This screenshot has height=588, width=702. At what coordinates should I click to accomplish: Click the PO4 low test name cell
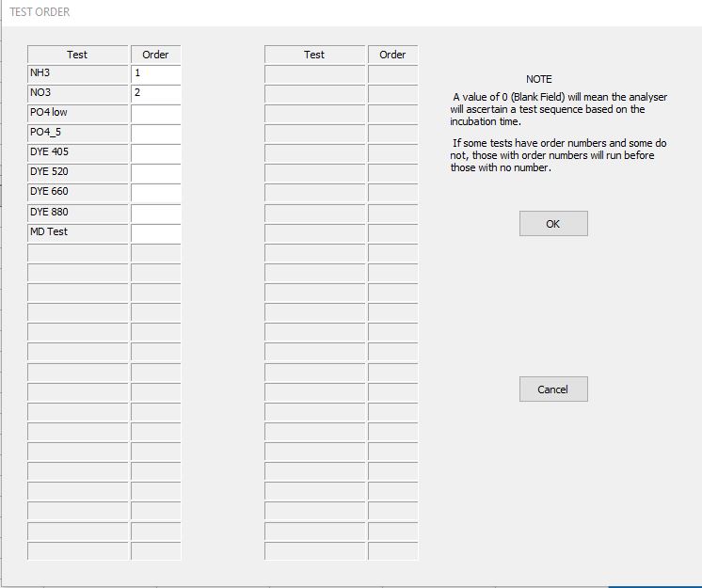(x=77, y=113)
